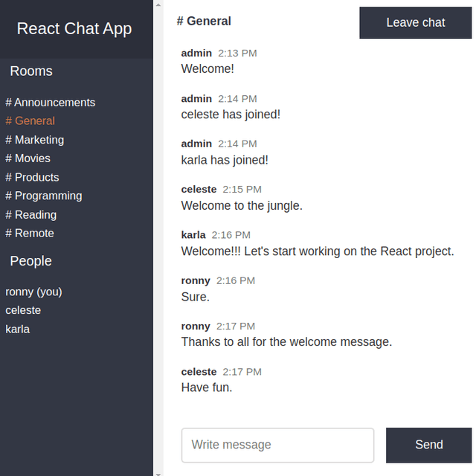Switch to the Remote room

coord(30,234)
